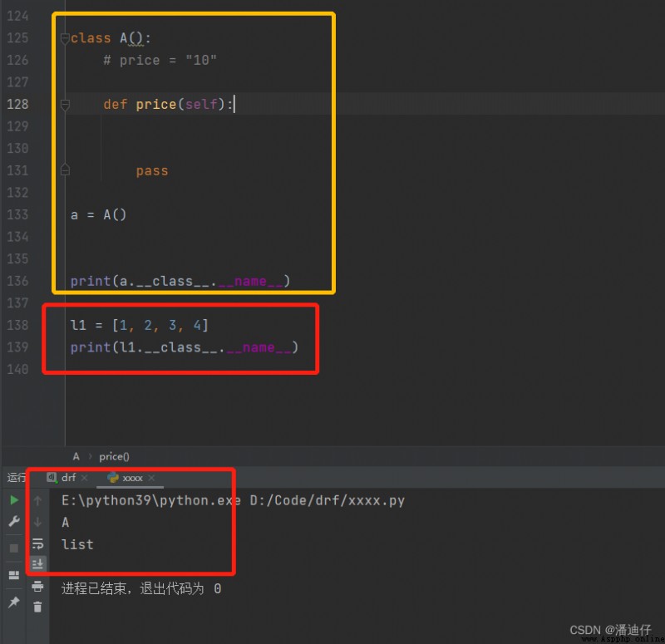The width and height of the screenshot is (665, 644).
Task: Click the 运行 run panel label
Action: pyautogui.click(x=16, y=478)
